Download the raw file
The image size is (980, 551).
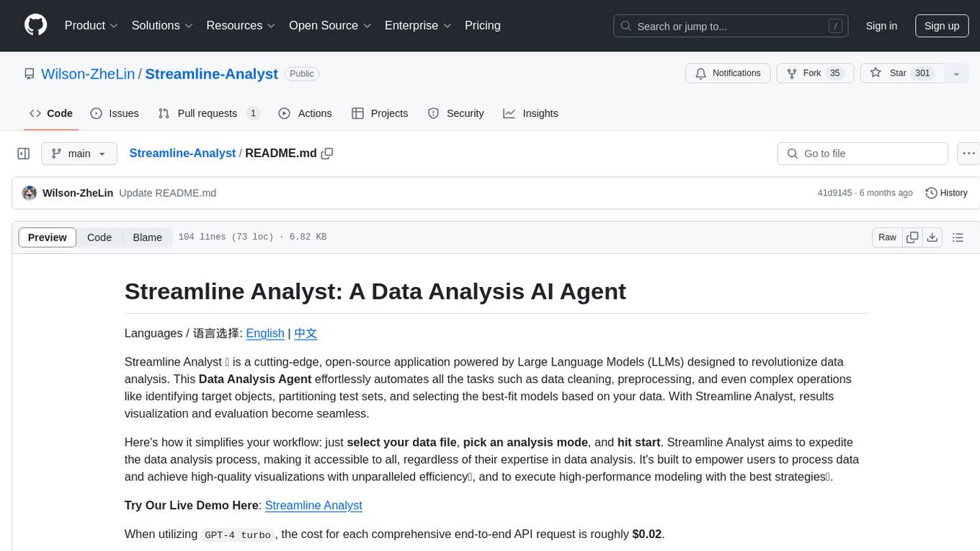[x=932, y=237]
